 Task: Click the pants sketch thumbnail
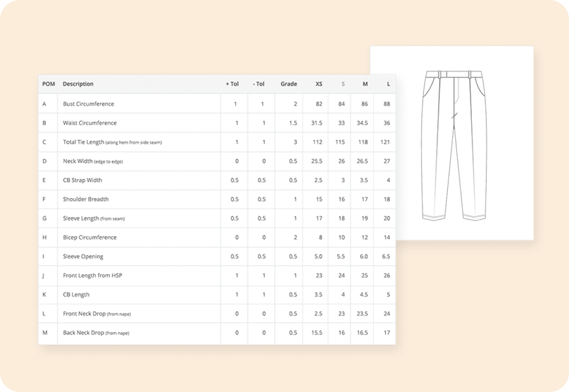coord(452,143)
